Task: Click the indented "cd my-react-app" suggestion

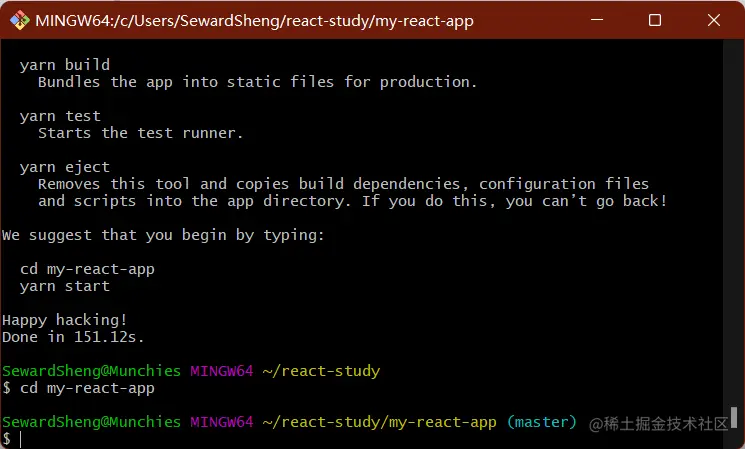Action: (x=87, y=269)
